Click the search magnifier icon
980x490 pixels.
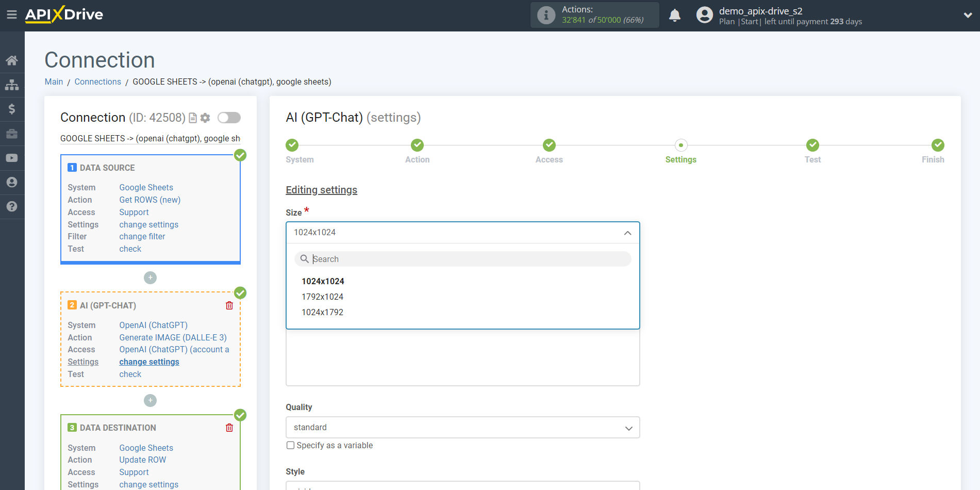(x=305, y=259)
